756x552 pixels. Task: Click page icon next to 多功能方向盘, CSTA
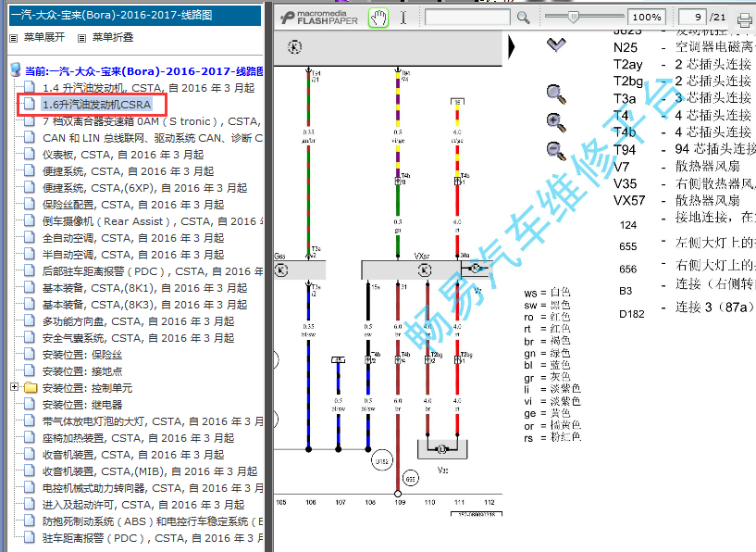click(x=30, y=320)
